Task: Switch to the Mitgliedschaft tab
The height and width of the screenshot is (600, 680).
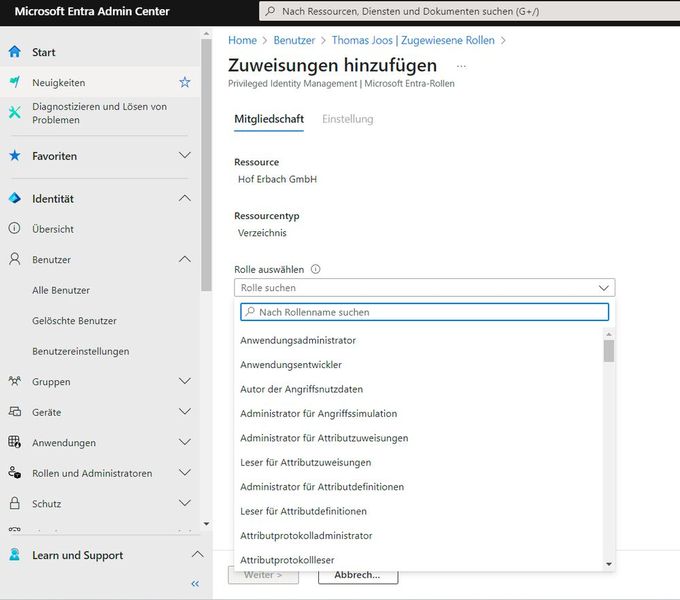Action: point(269,119)
